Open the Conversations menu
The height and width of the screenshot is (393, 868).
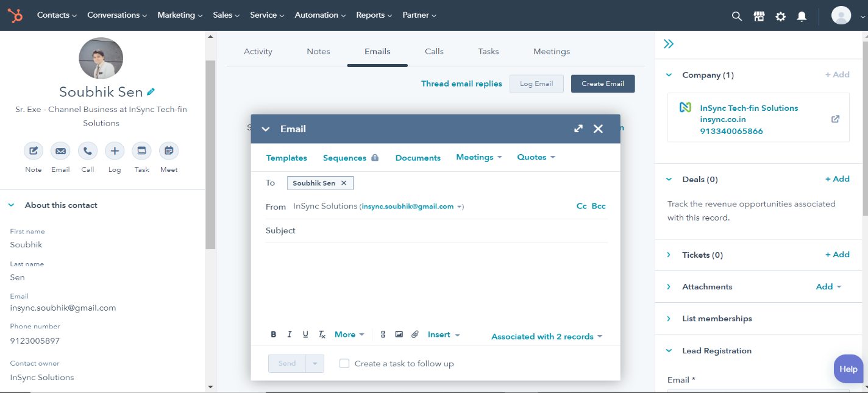pyautogui.click(x=117, y=15)
